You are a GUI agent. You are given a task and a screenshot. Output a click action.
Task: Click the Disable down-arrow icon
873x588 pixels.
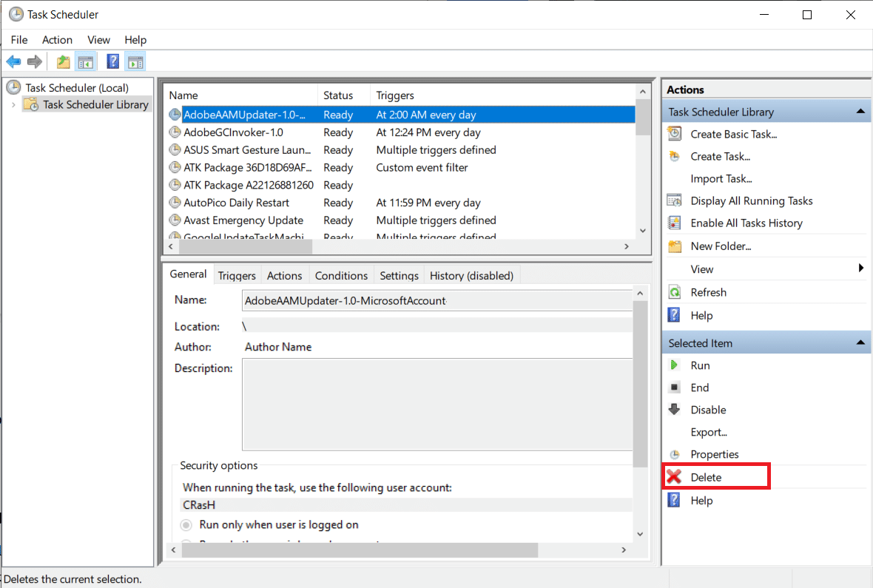(674, 410)
